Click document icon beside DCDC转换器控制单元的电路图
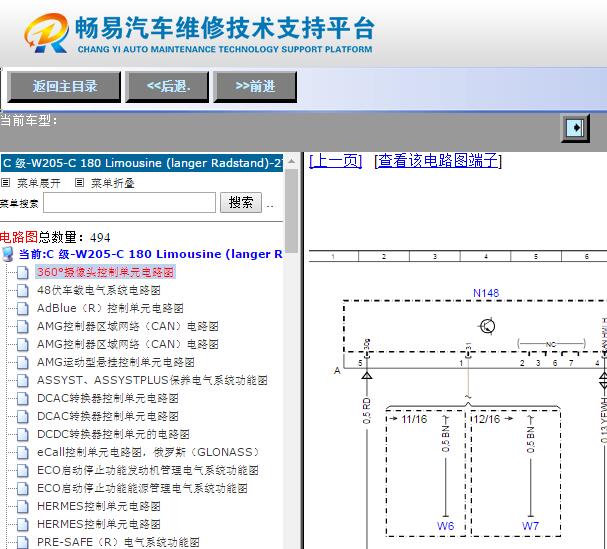This screenshot has height=549, width=607. tap(23, 434)
